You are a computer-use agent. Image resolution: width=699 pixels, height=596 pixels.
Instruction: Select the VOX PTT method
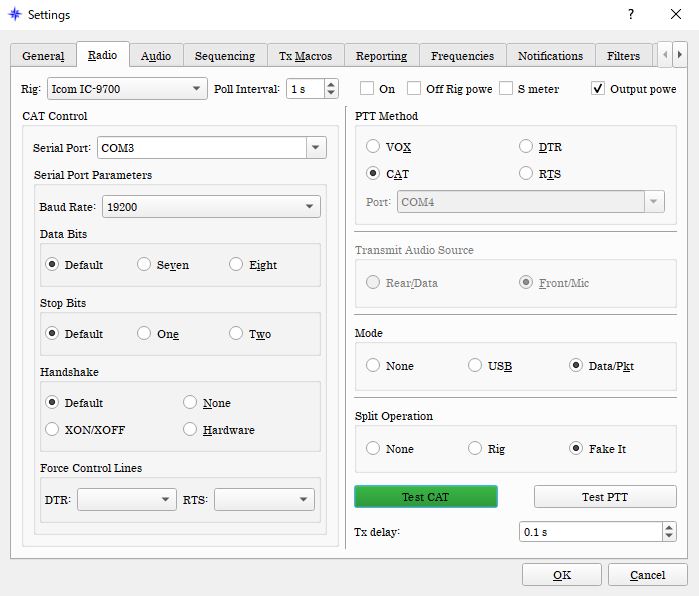point(373,147)
